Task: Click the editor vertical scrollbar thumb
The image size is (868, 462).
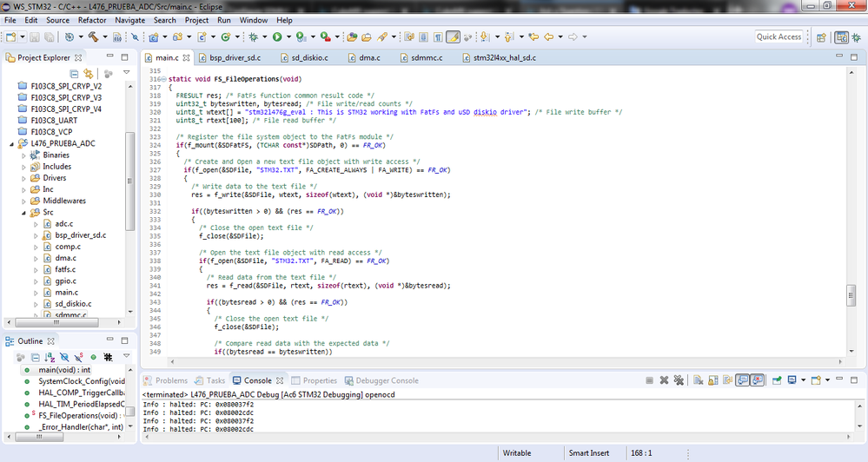Action: 851,294
